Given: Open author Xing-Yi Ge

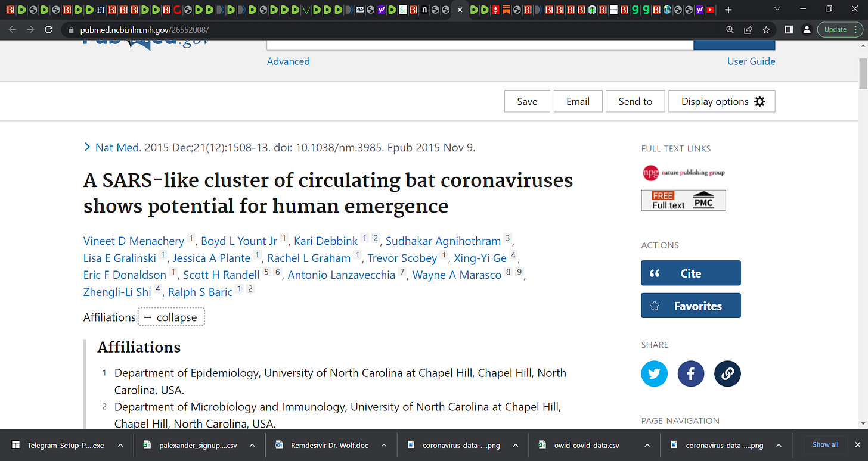Looking at the screenshot, I should (x=480, y=258).
